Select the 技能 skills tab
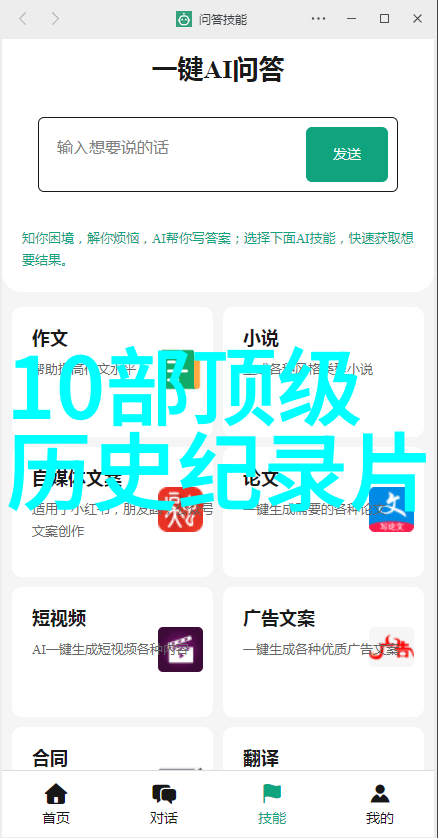Image resolution: width=438 pixels, height=838 pixels. point(272,804)
